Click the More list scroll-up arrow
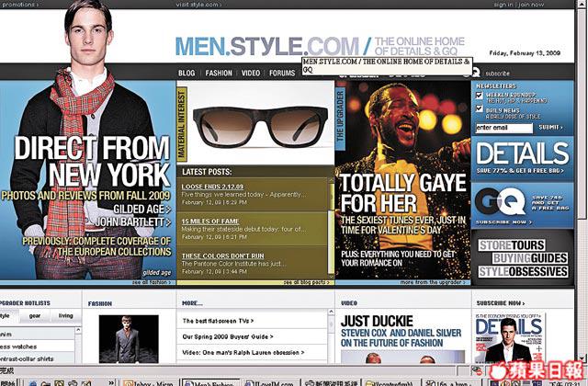Viewport: 588px width, 386px height. tap(331, 312)
